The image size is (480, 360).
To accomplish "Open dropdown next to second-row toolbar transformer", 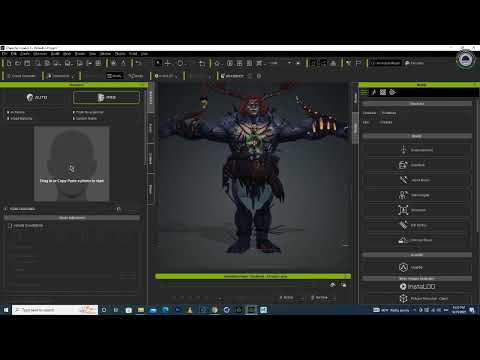I will (72, 76).
